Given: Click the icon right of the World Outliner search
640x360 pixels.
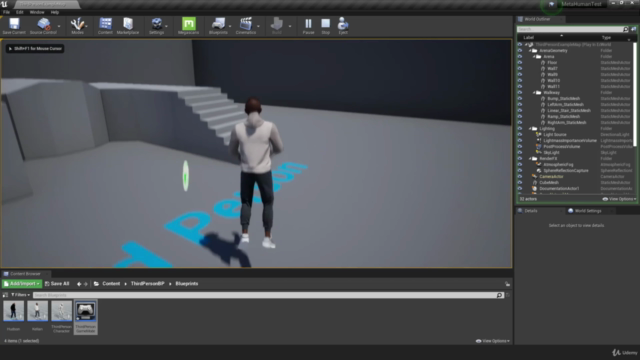Looking at the screenshot, I should tap(633, 29).
